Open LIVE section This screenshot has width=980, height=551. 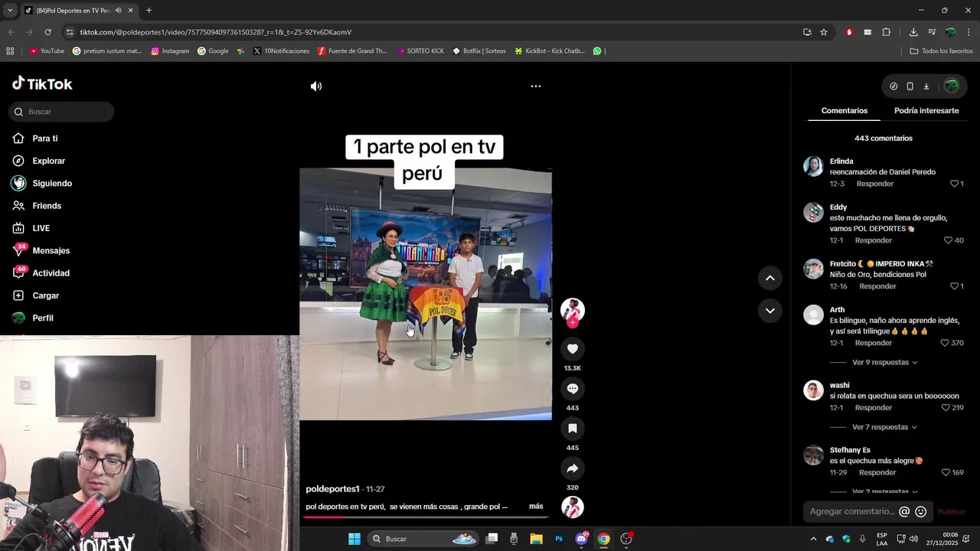[x=41, y=228]
